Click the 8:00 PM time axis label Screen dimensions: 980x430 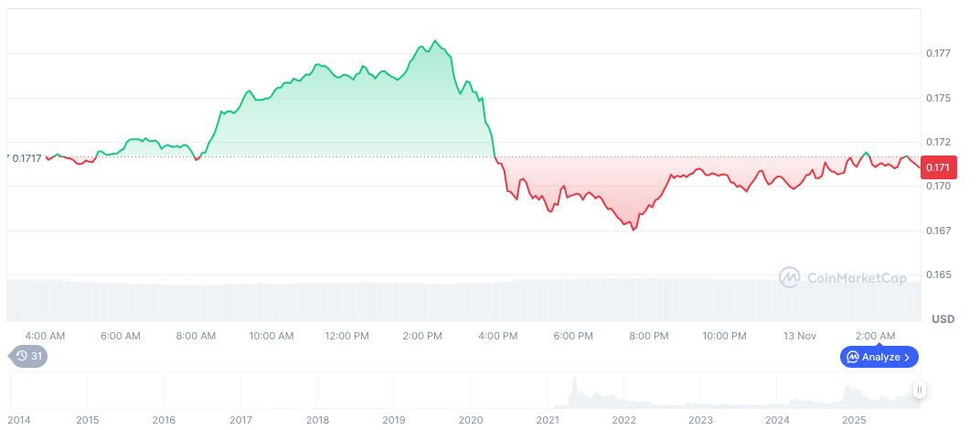click(x=648, y=336)
